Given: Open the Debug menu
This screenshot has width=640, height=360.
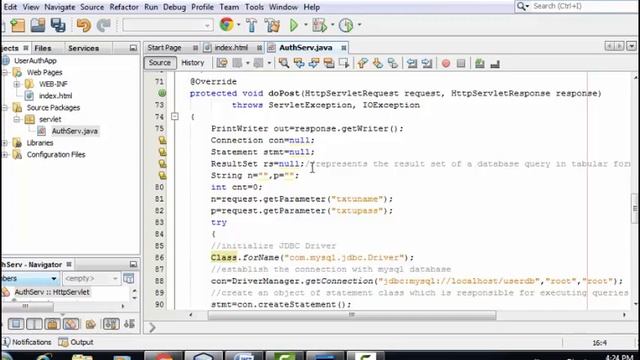Looking at the screenshot, I should tap(174, 7).
